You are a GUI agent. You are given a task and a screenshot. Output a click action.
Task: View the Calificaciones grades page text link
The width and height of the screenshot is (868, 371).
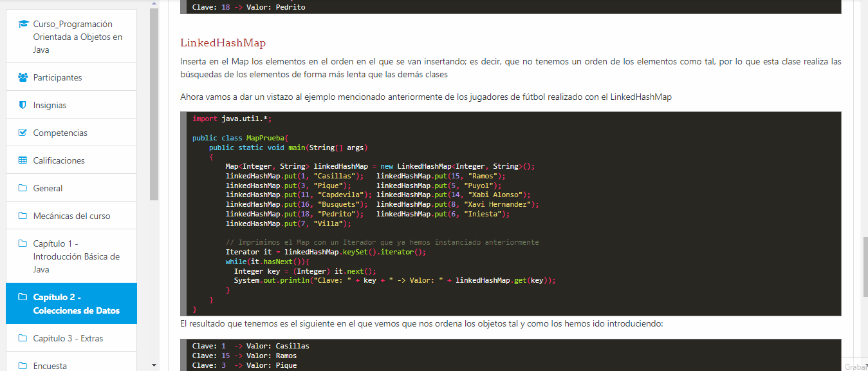click(x=59, y=160)
